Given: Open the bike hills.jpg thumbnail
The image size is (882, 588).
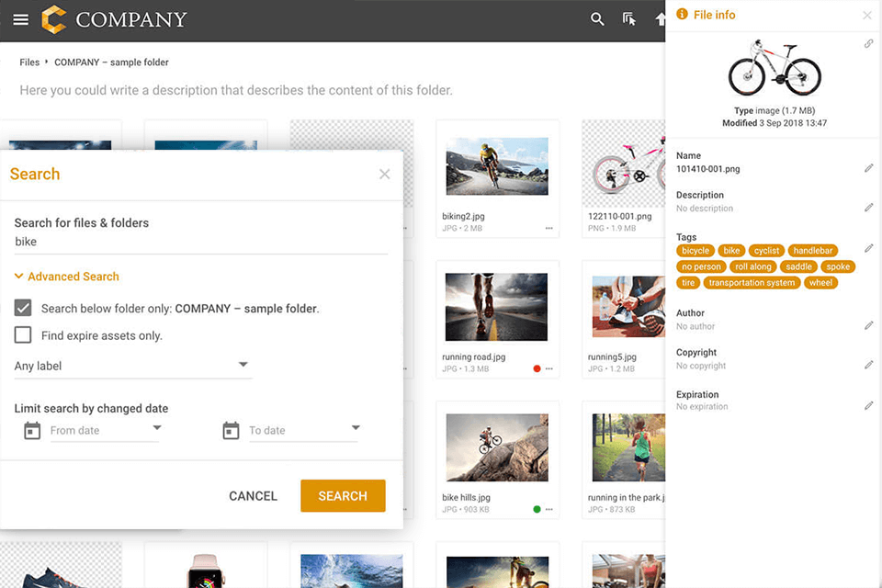Looking at the screenshot, I should pos(497,447).
